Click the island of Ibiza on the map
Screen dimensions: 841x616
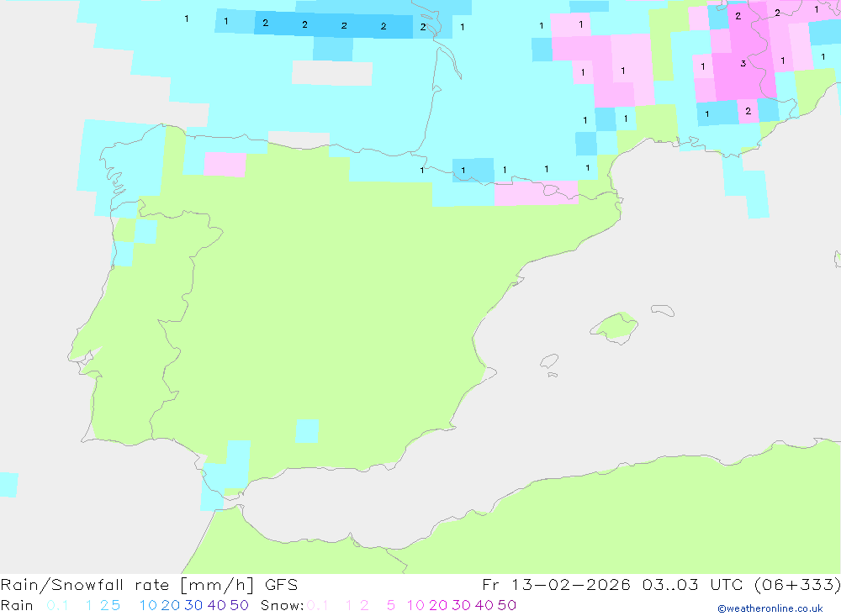tap(549, 361)
